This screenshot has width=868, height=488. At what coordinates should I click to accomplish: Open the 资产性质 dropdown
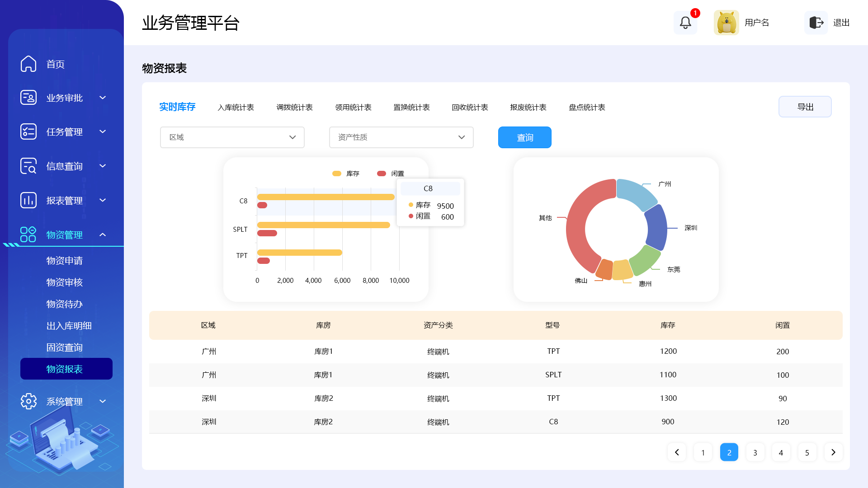401,137
